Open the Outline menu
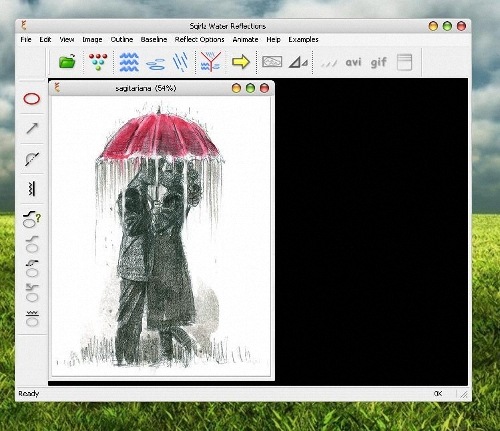The height and width of the screenshot is (431, 500). (122, 40)
